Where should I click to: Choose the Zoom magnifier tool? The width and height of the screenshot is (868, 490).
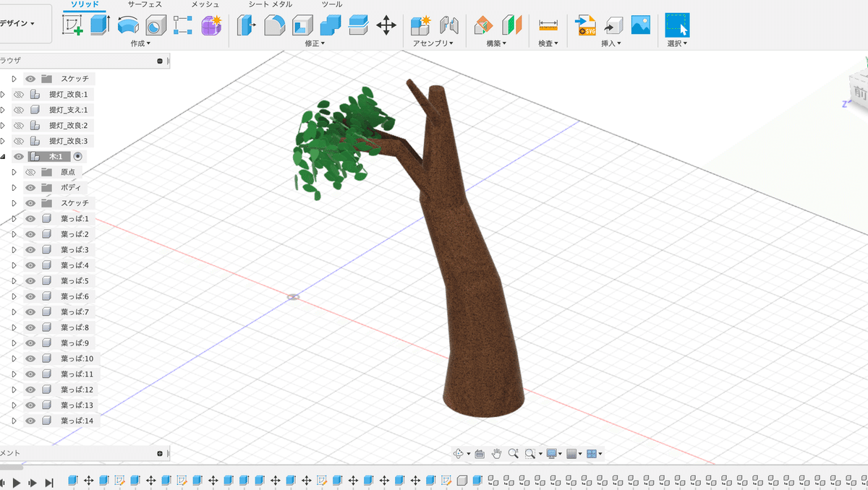[x=514, y=454]
